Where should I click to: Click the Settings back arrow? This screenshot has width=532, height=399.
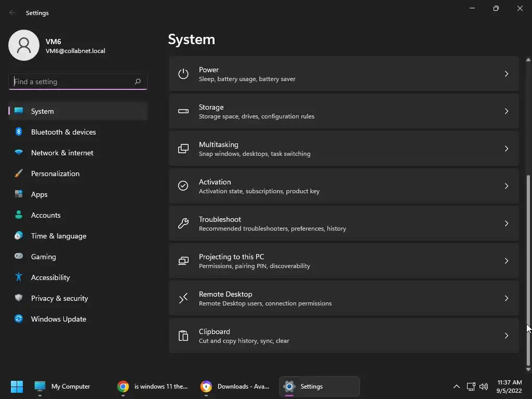tap(12, 12)
